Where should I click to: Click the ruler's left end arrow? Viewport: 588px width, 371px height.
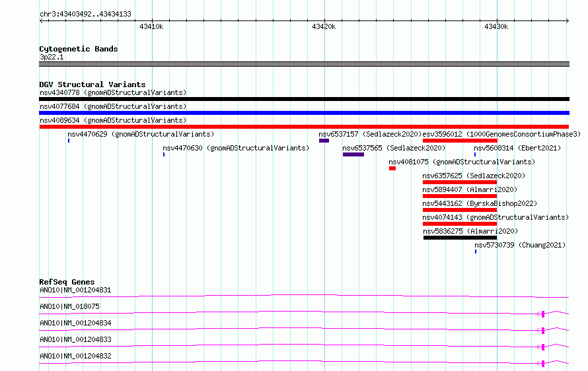click(41, 21)
